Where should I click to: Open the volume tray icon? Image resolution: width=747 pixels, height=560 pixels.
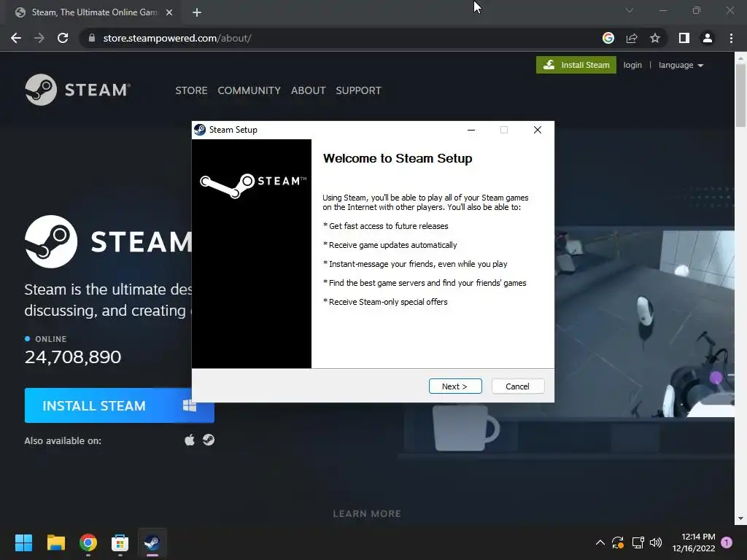coord(656,542)
